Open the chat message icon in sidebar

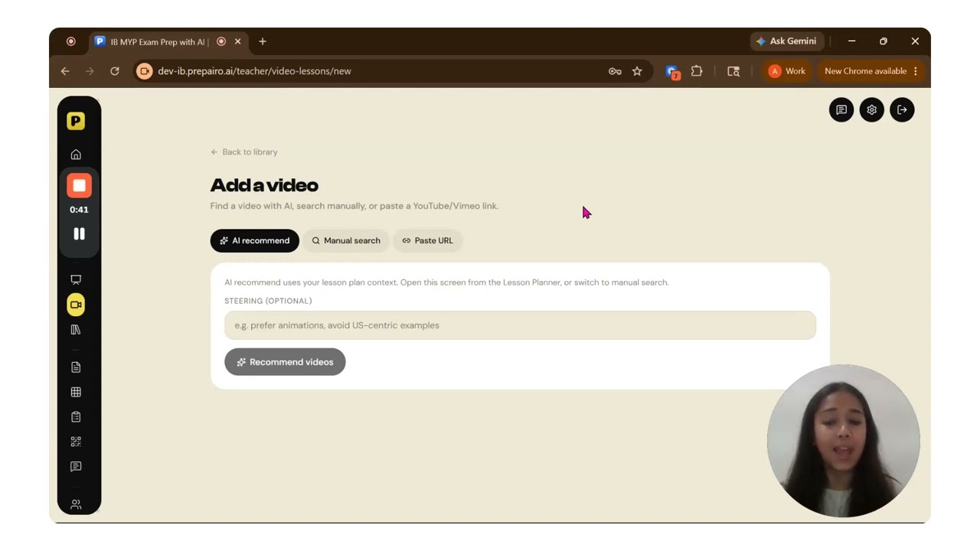[76, 467]
